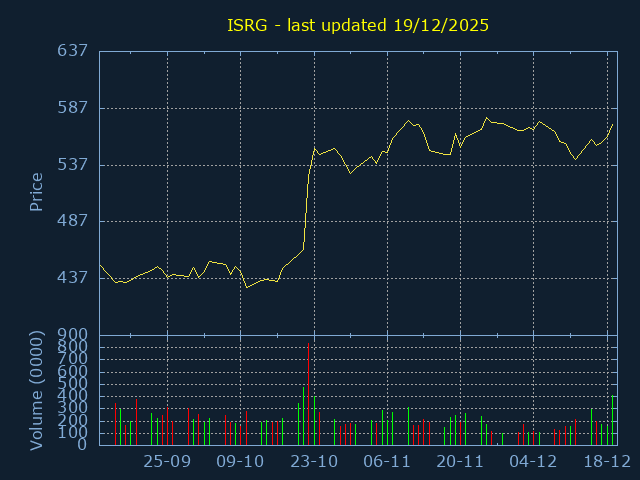The width and height of the screenshot is (640, 480).
Task: Select the 23-10 date tick label
Action: pos(314,462)
